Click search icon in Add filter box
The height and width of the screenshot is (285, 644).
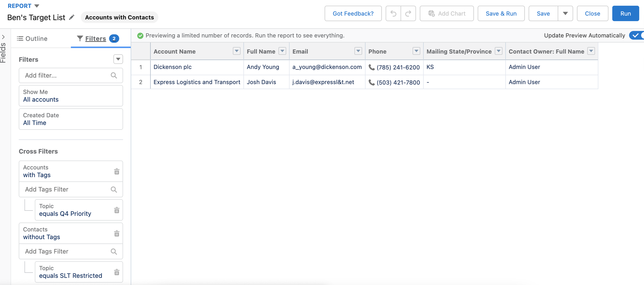coord(114,76)
